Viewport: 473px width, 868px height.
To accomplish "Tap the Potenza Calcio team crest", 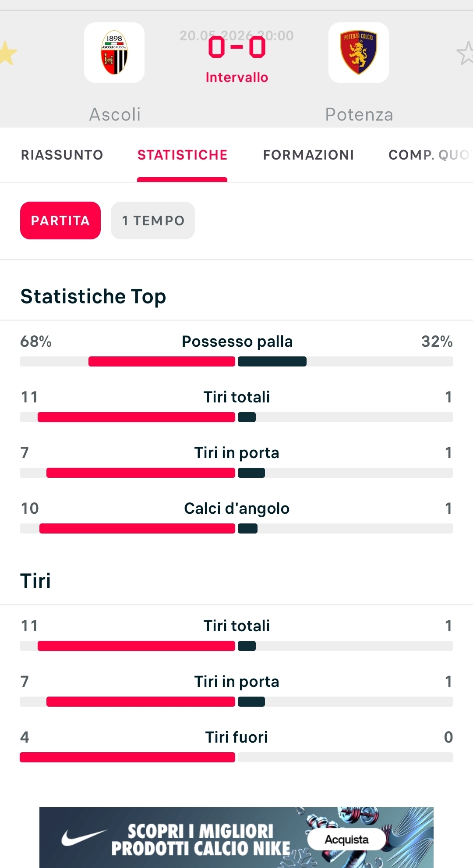I will coord(359,53).
